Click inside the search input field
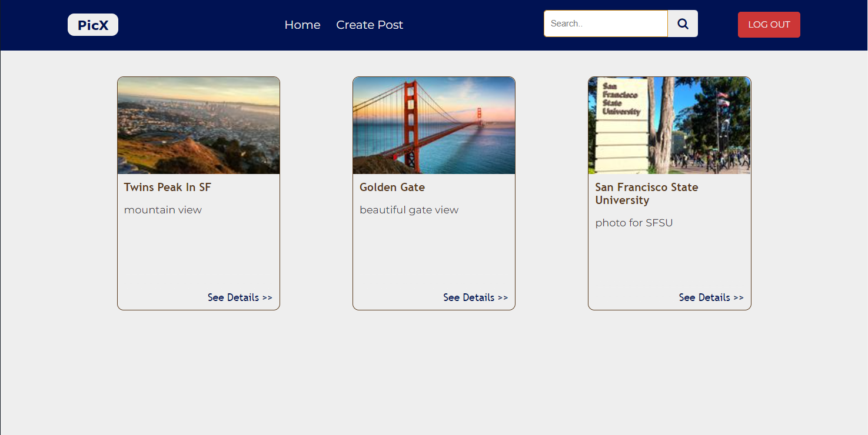This screenshot has height=435, width=868. (x=605, y=24)
